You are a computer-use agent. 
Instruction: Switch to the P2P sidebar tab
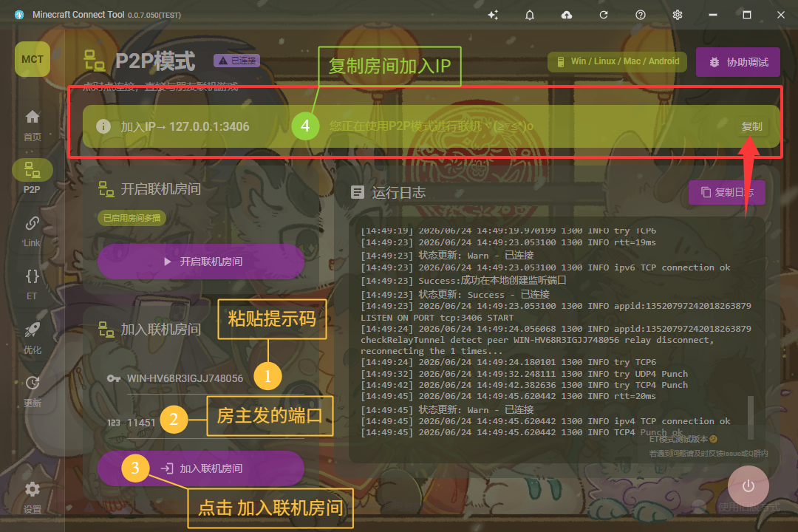32,177
